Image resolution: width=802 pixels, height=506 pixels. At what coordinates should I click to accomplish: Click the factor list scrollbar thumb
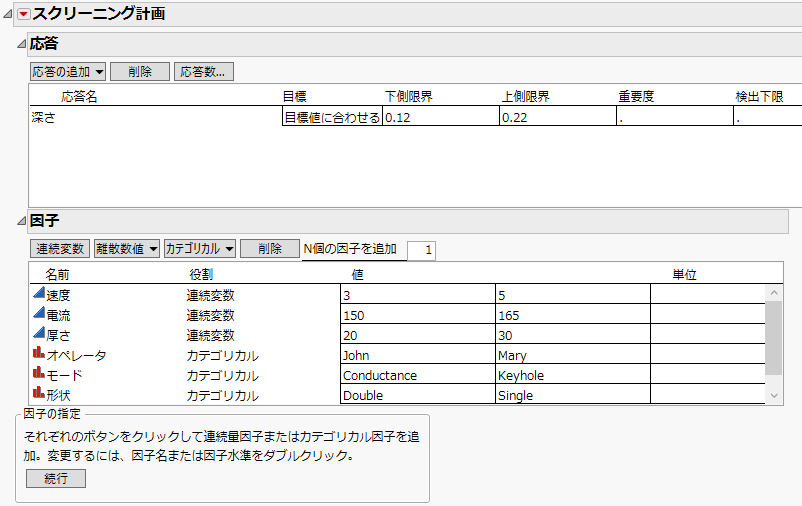click(774, 338)
